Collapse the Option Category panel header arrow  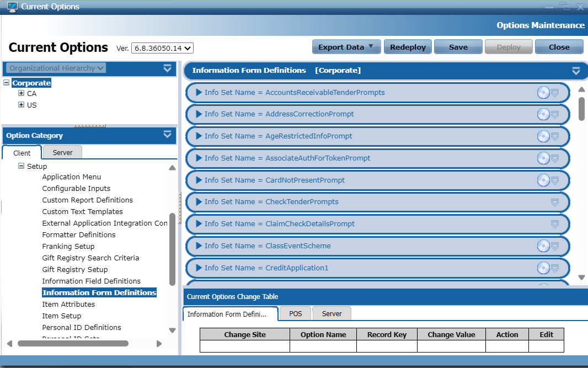[x=168, y=135]
